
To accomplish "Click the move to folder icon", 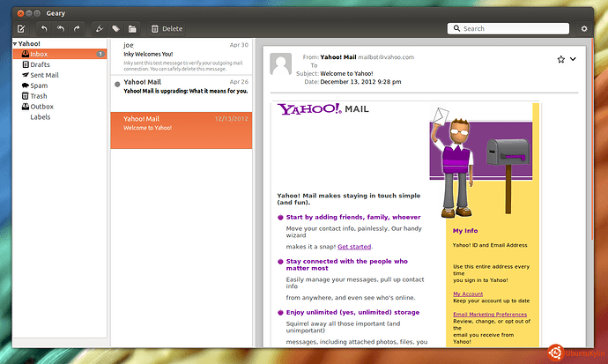I will [x=131, y=29].
